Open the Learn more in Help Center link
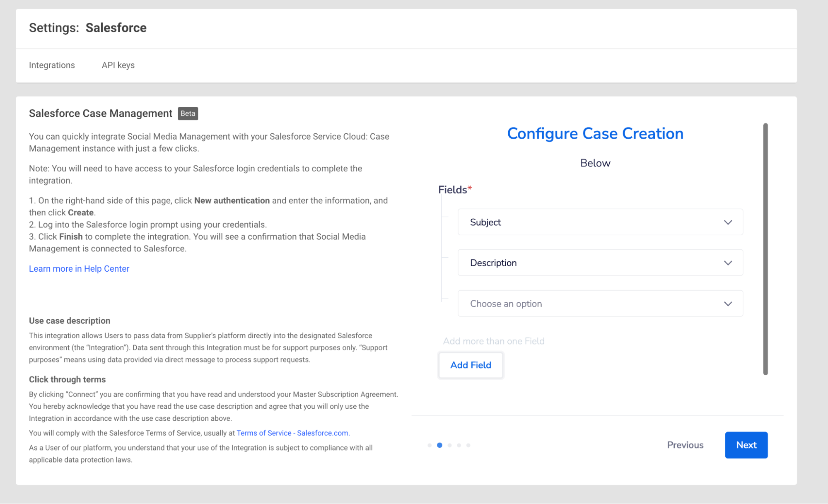 pos(79,269)
